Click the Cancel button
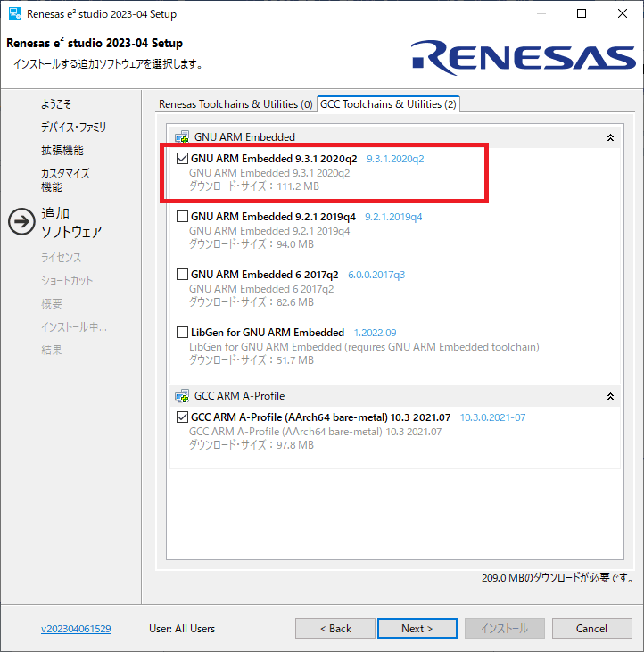Image resolution: width=644 pixels, height=652 pixels. (x=591, y=628)
